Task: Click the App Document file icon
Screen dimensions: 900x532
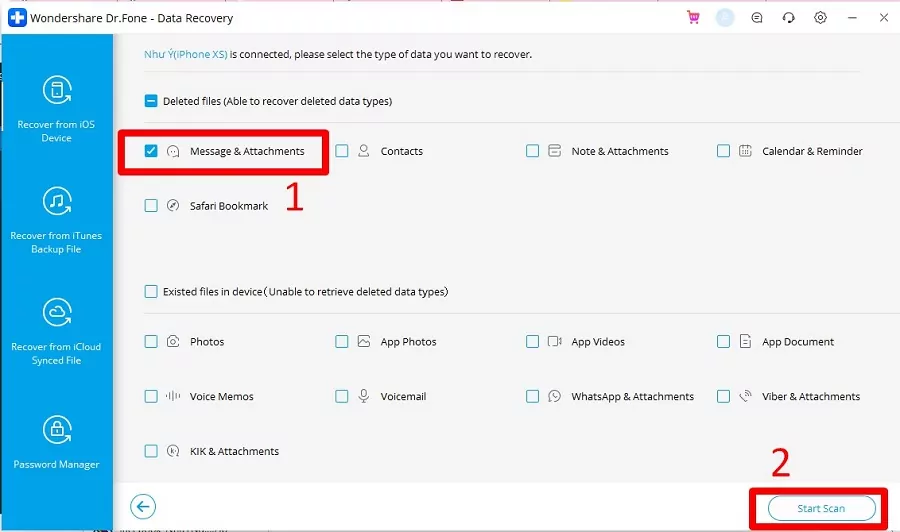Action: [745, 341]
